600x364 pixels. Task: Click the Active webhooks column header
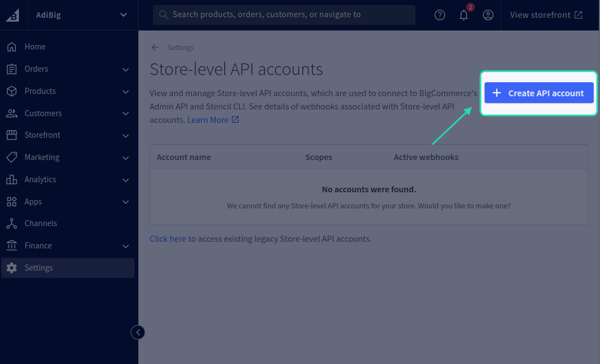point(426,157)
